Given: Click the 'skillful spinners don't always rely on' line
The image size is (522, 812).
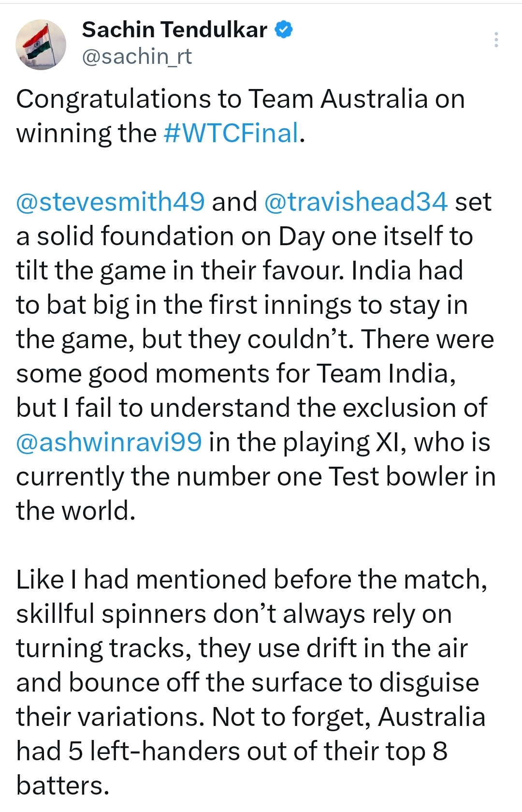Looking at the screenshot, I should (234, 614).
